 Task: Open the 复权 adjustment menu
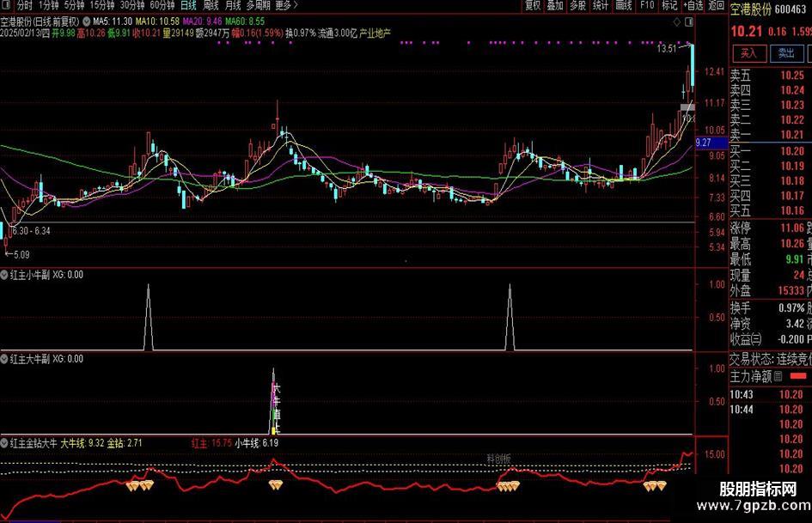[x=533, y=5]
